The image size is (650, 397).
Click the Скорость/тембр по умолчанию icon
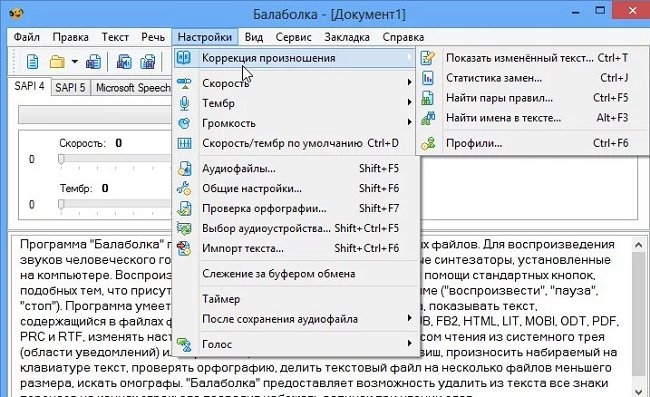click(184, 143)
